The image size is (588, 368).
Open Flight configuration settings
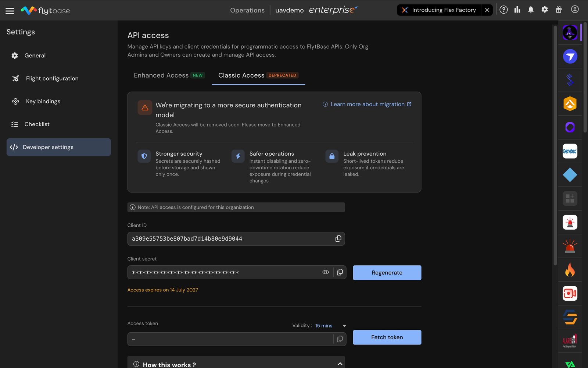point(59,78)
